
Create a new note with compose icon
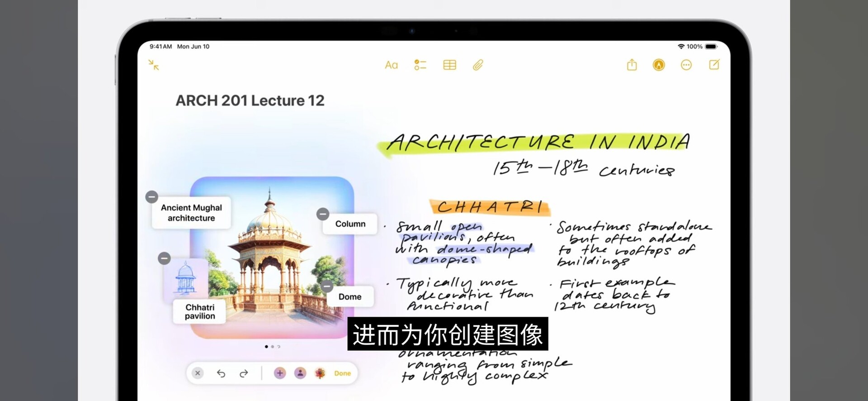[x=714, y=65]
